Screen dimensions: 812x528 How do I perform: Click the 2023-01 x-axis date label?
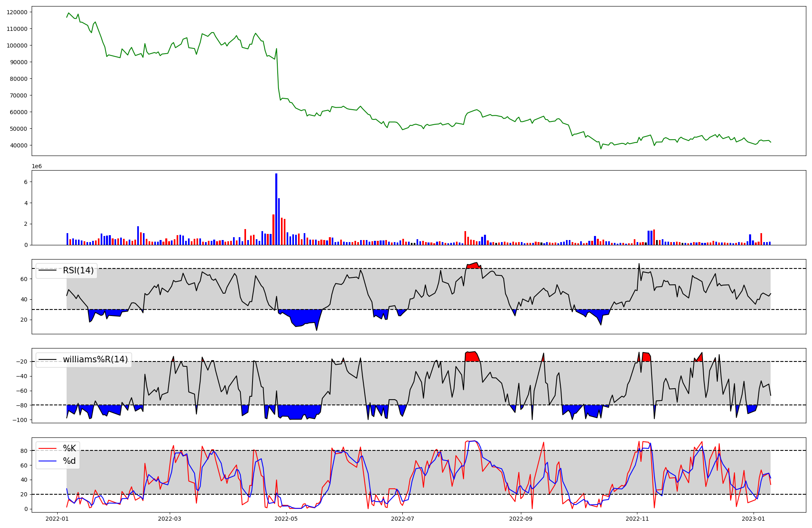[754, 519]
